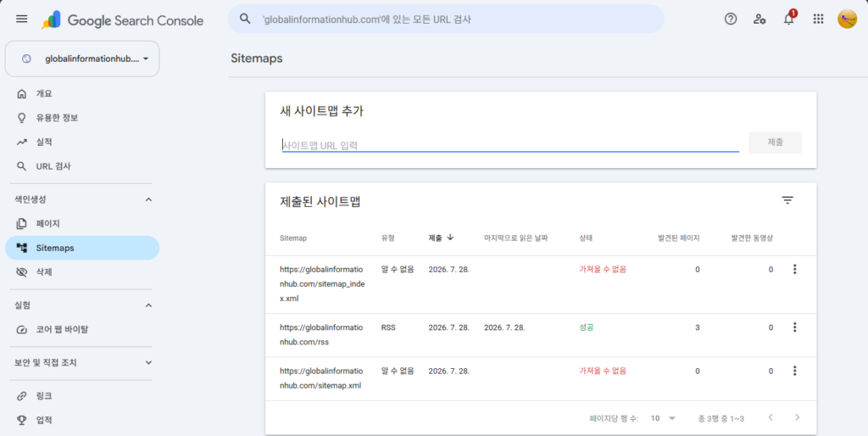This screenshot has height=436, width=868.
Task: Click the URL 검사 magnifier icon
Action: click(21, 166)
